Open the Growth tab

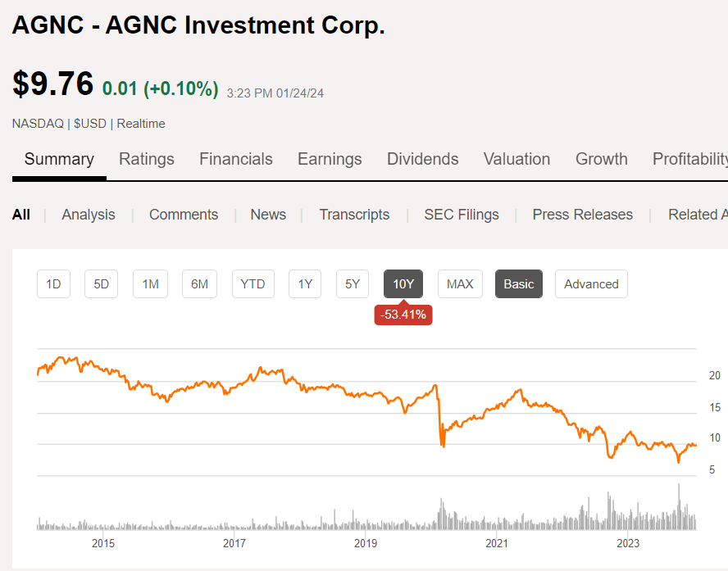tap(601, 159)
